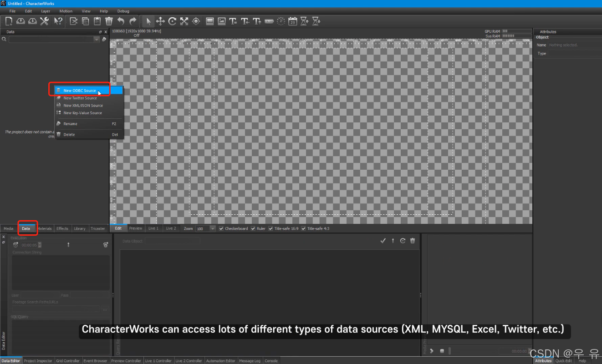Screen dimensions: 602x364
Task: Add a counter display layer
Action: pyautogui.click(x=269, y=21)
